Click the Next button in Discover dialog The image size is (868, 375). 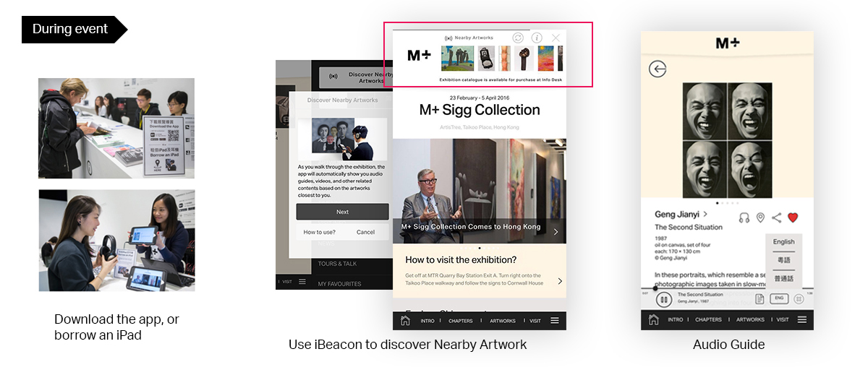point(342,212)
